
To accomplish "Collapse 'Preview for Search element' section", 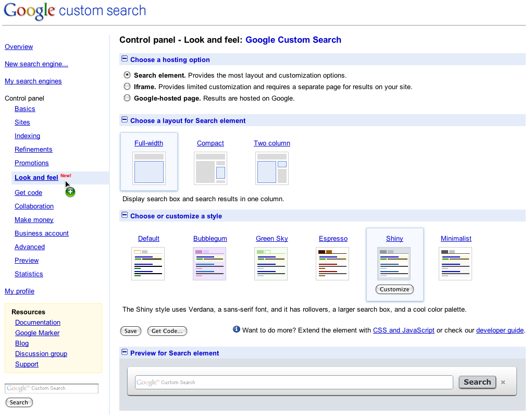I will tap(125, 352).
